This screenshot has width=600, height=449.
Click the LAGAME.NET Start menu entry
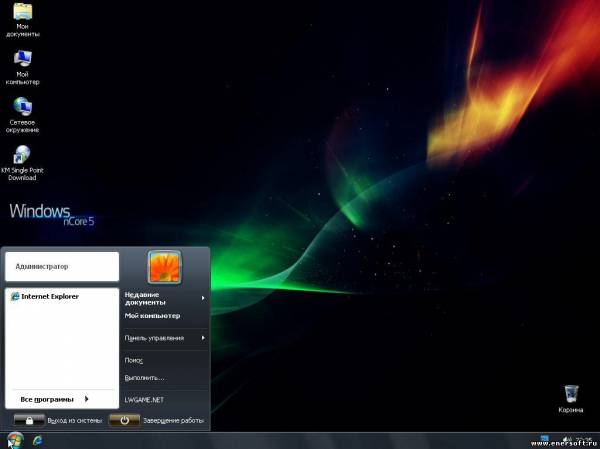pos(165,400)
